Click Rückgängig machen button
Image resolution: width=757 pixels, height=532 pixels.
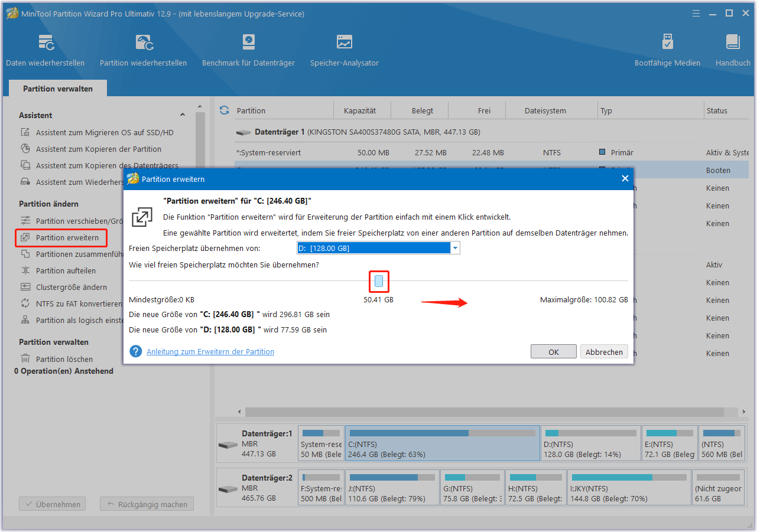(x=147, y=504)
